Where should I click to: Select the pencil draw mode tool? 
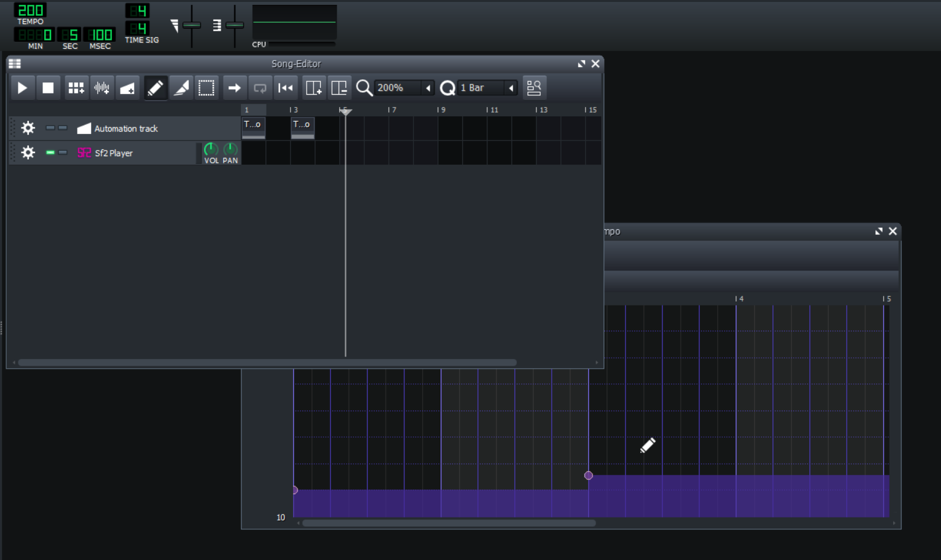point(155,88)
